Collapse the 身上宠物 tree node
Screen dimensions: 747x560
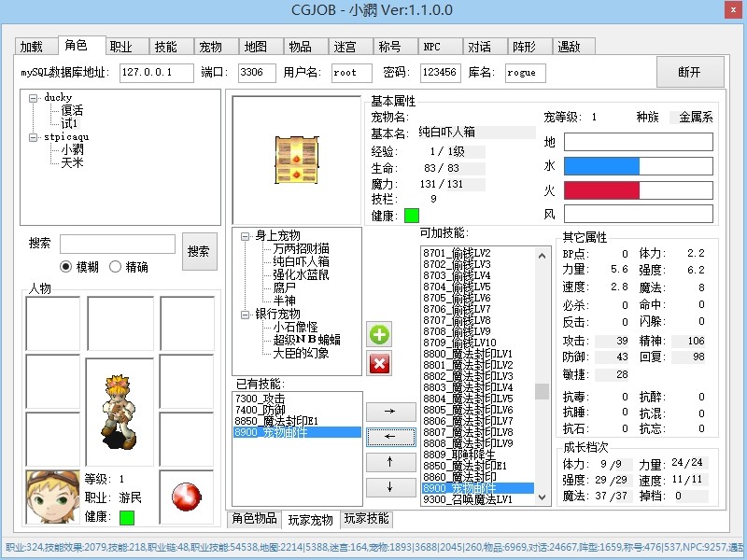(x=245, y=236)
